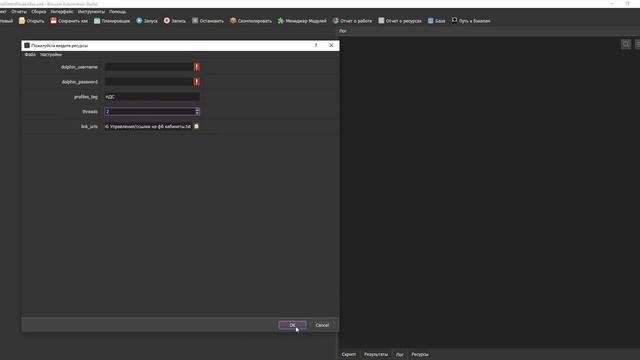Switch to the Скрипт bottom tab
640x360 pixels.
point(349,354)
